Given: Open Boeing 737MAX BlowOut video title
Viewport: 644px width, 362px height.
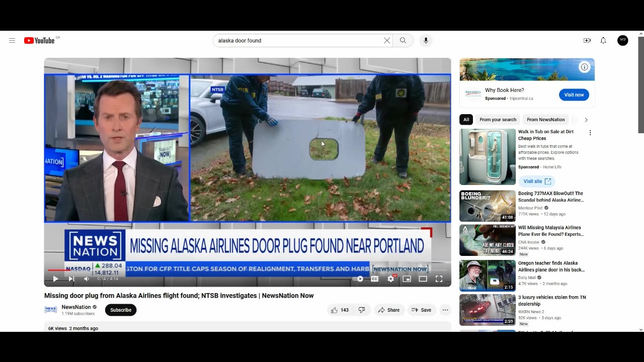Looking at the screenshot, I should pyautogui.click(x=551, y=197).
